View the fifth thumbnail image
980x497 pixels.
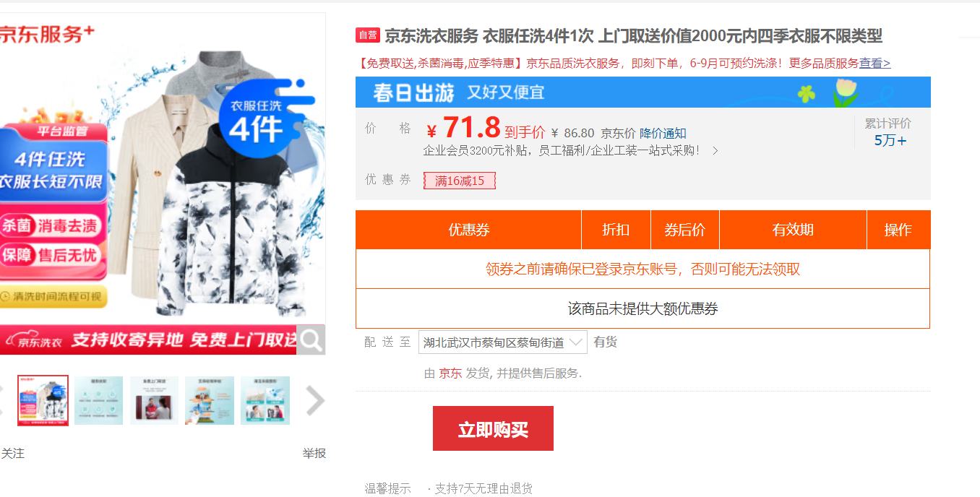click(x=265, y=400)
